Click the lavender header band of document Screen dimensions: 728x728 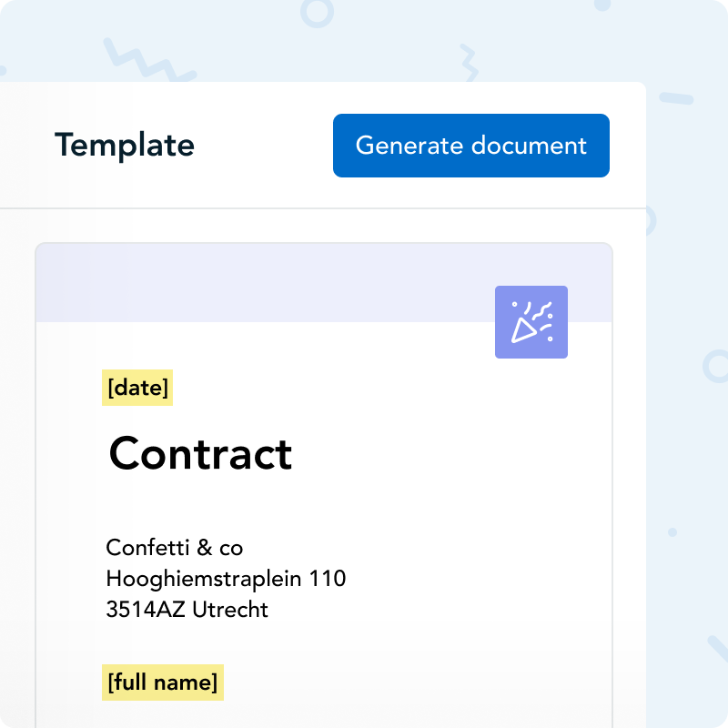(x=264, y=283)
